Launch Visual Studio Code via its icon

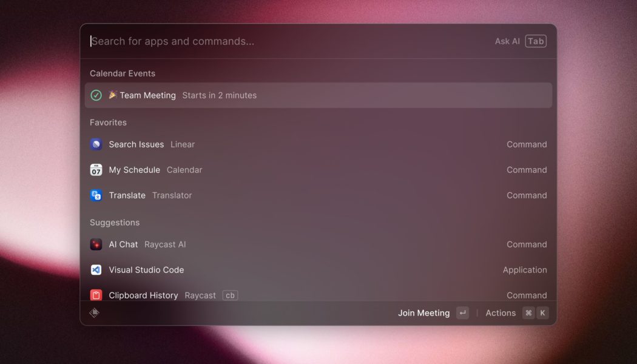(x=96, y=270)
